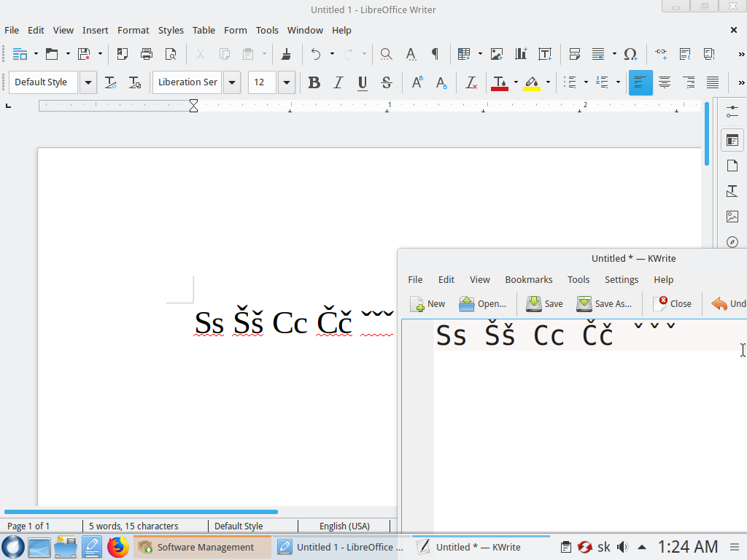Click the Clone Formatting paintbrush icon
This screenshot has width=747, height=560.
tap(286, 54)
